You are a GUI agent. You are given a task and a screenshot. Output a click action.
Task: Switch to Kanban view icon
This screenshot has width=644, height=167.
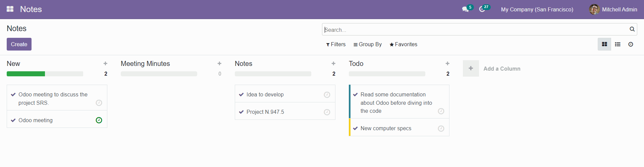point(604,44)
